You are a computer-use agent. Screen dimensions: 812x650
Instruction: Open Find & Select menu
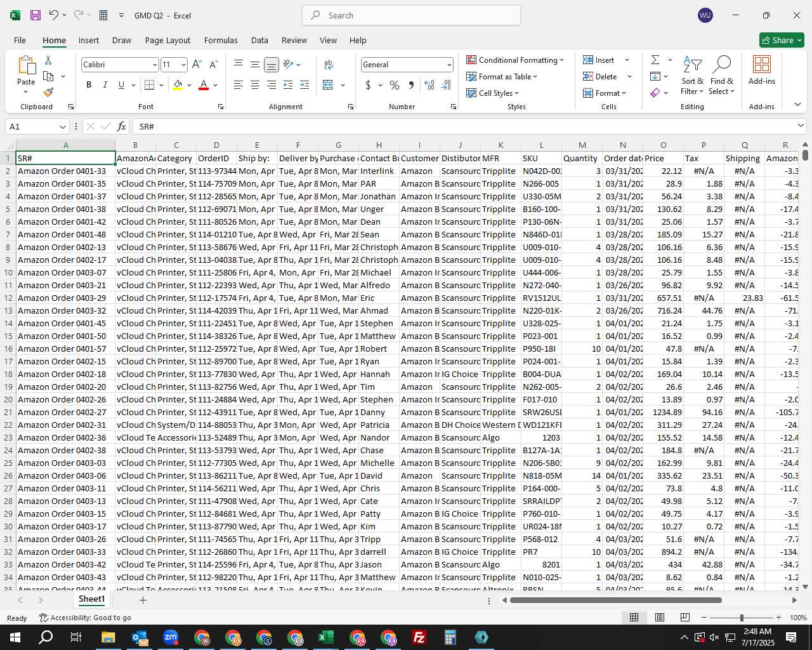(x=722, y=76)
